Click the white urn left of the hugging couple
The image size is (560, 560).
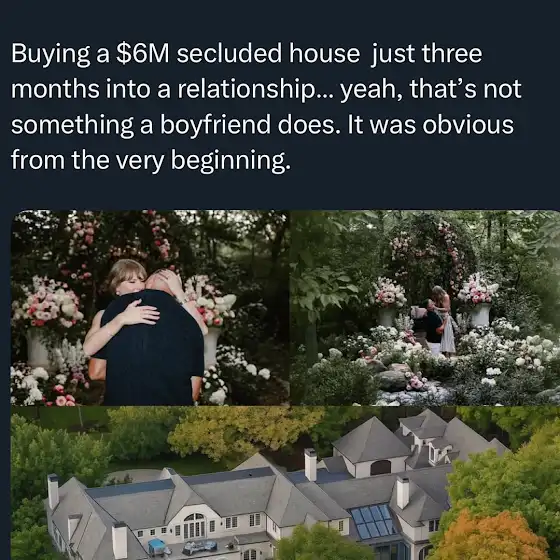tap(37, 349)
